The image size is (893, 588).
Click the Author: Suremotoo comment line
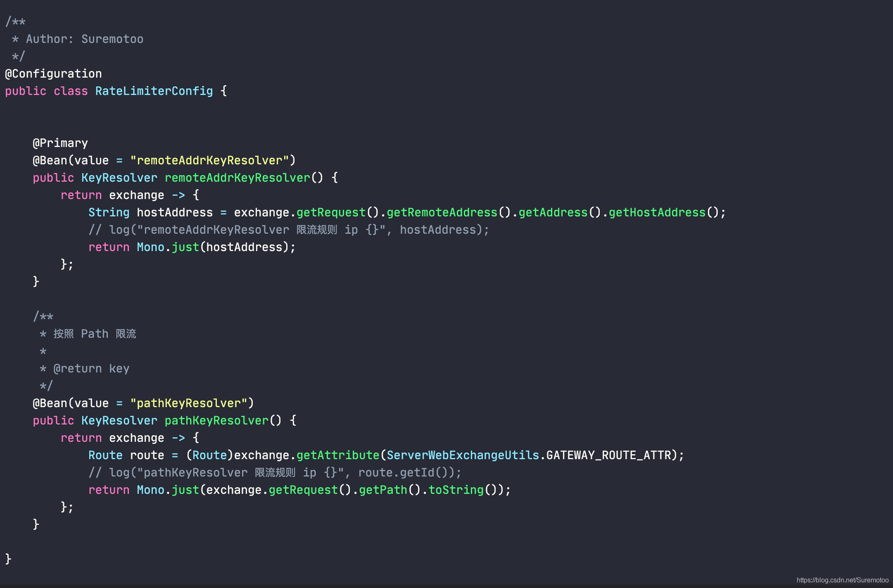point(78,39)
